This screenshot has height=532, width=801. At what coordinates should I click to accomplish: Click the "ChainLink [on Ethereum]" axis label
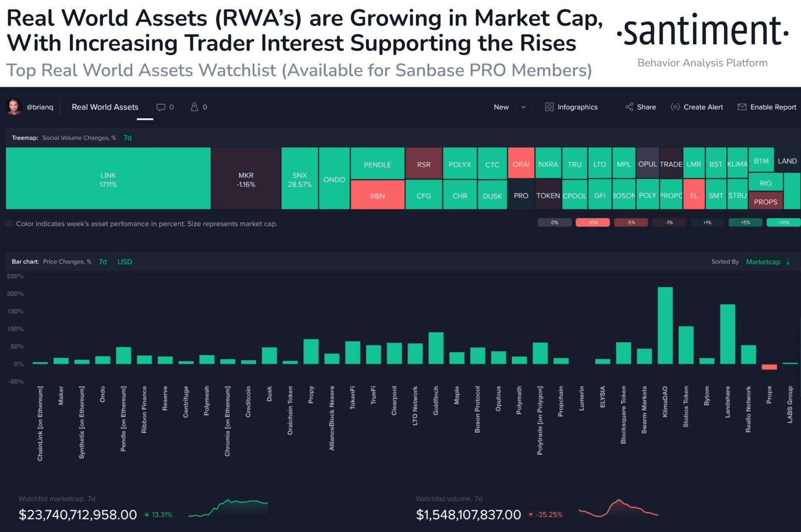pos(40,424)
